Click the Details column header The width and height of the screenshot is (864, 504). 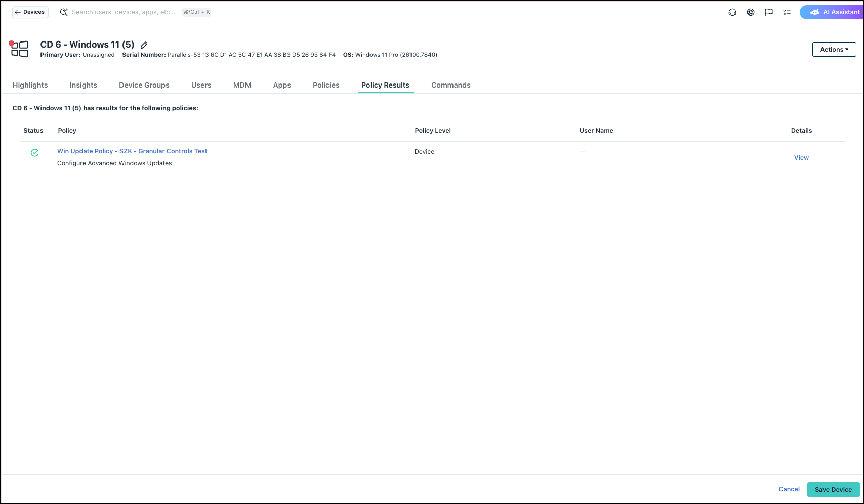[x=801, y=131]
